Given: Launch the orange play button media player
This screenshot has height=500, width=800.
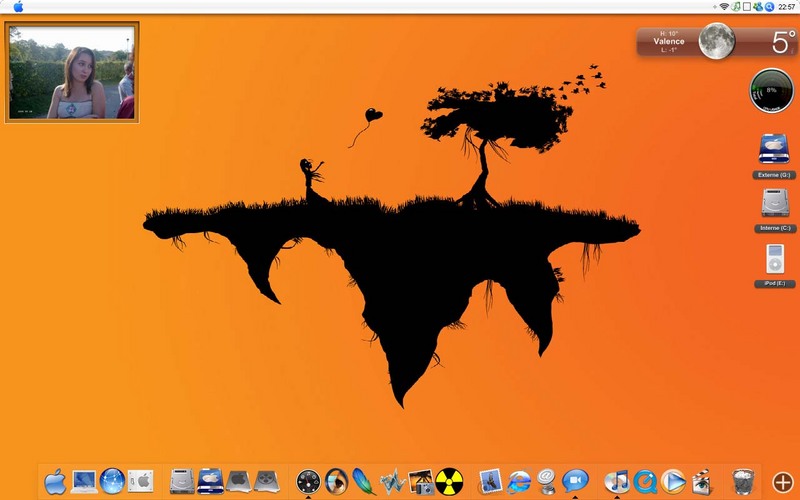Looking at the screenshot, I should point(673,482).
